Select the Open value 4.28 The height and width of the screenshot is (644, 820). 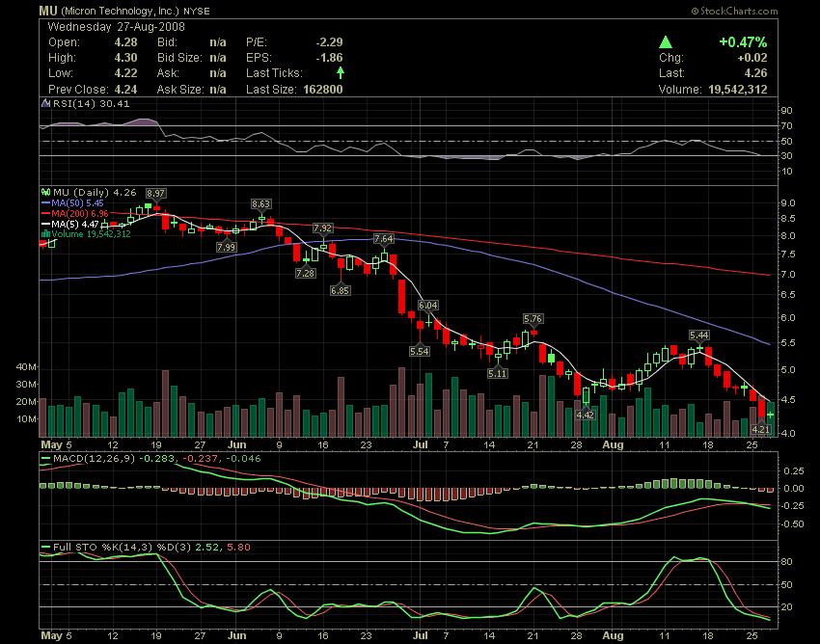125,42
